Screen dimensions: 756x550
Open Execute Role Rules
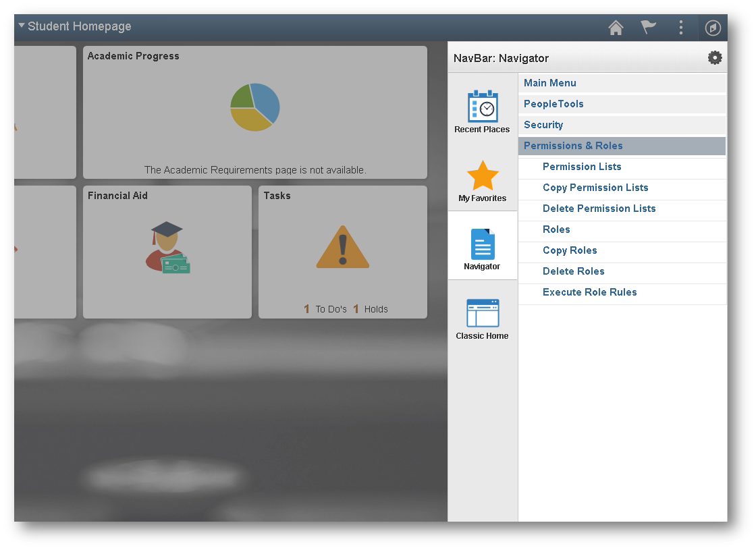tap(590, 292)
